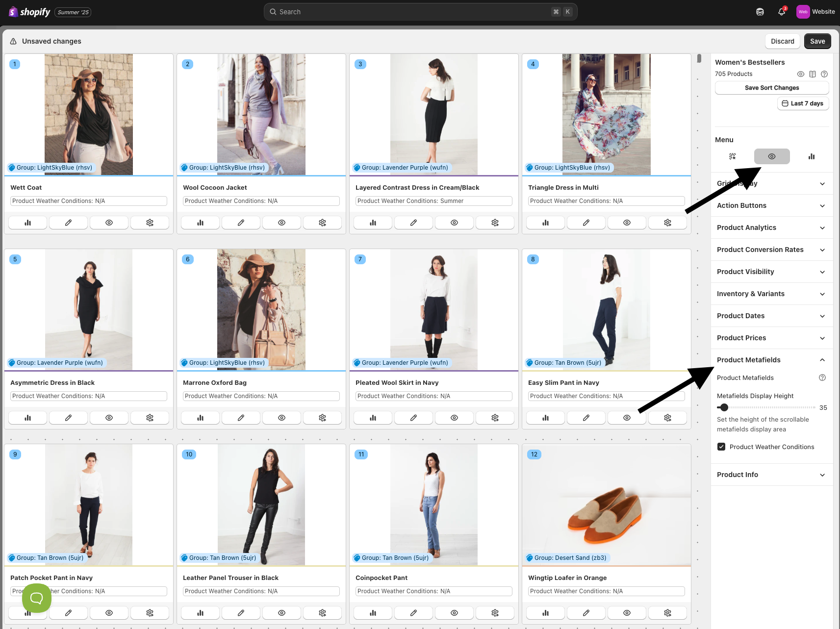The width and height of the screenshot is (840, 629).
Task: Click the help icon next to Product Metafields
Action: click(x=822, y=377)
